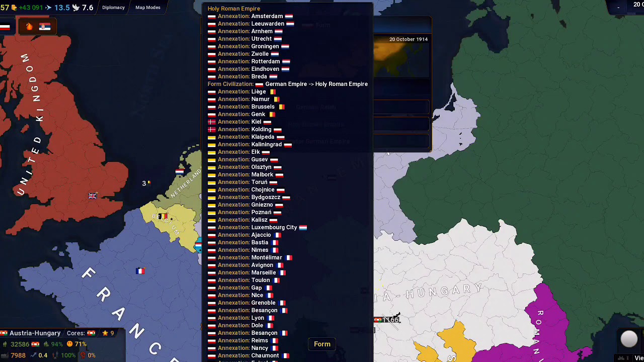The height and width of the screenshot is (362, 644).
Task: Click the player nation flag in top-left corner
Action: [x=5, y=27]
